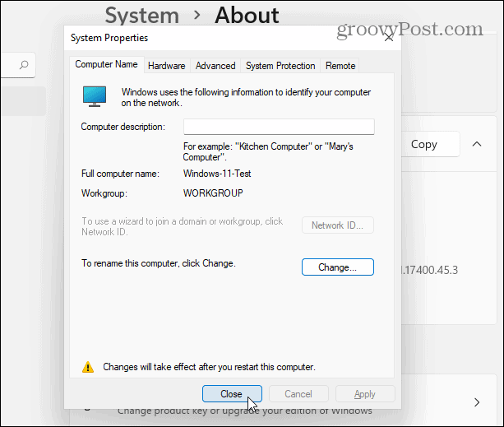Click the 'Workgroup:' label
The height and width of the screenshot is (427, 504).
[104, 193]
